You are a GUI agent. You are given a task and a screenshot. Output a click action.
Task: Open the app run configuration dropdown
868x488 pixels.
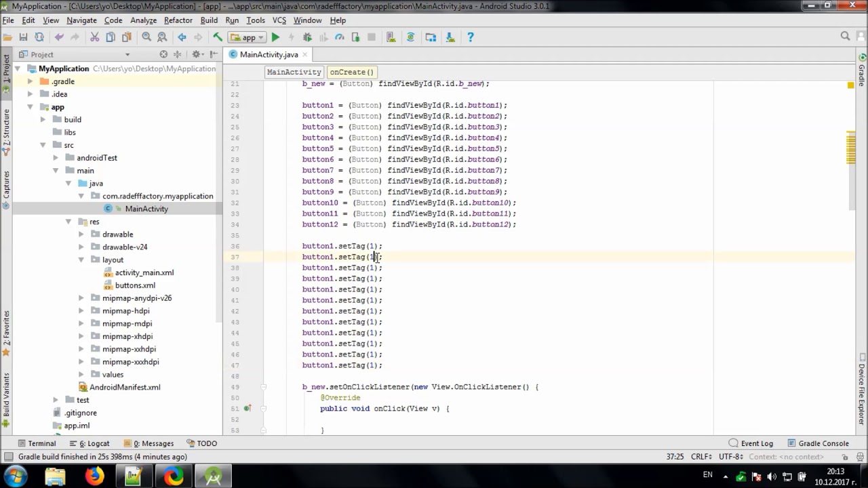click(x=248, y=37)
